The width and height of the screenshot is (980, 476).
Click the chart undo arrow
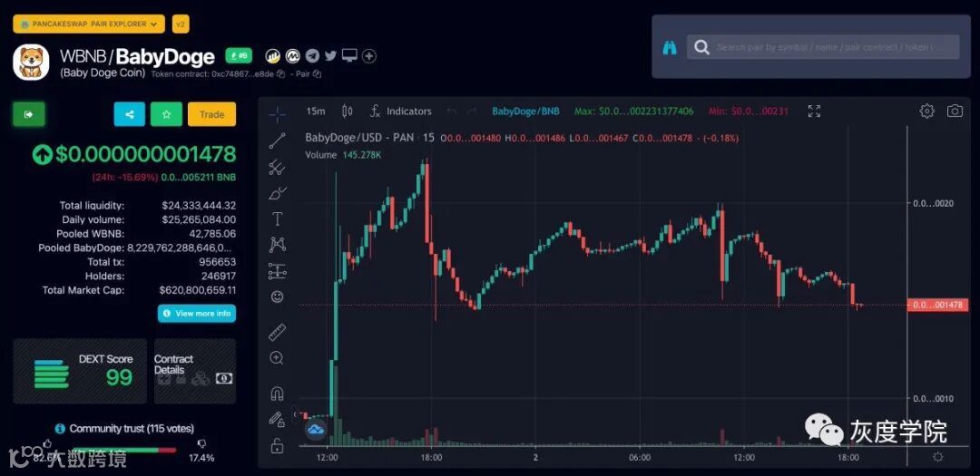coord(451,112)
